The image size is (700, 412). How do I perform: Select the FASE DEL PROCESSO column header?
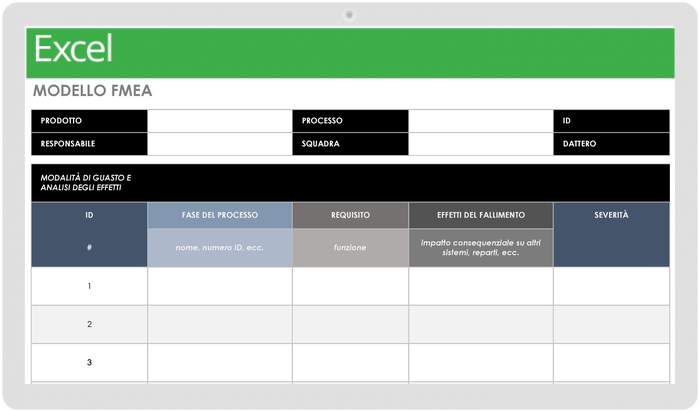(220, 215)
